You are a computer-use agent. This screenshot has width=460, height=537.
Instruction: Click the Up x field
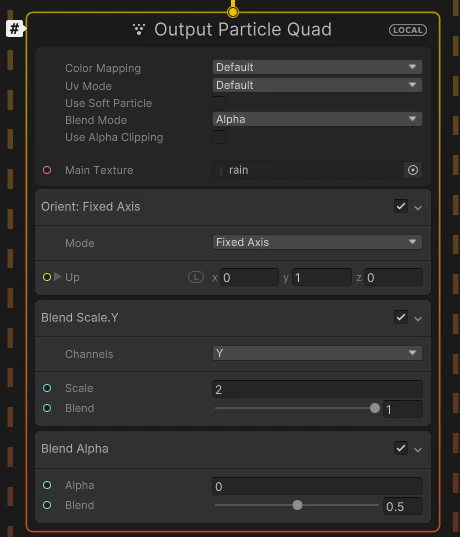(249, 277)
